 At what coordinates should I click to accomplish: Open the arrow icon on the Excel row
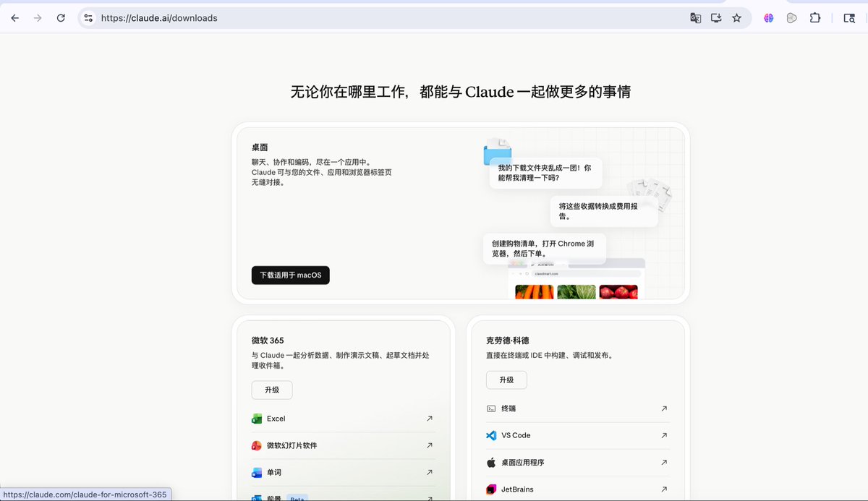pyautogui.click(x=430, y=419)
